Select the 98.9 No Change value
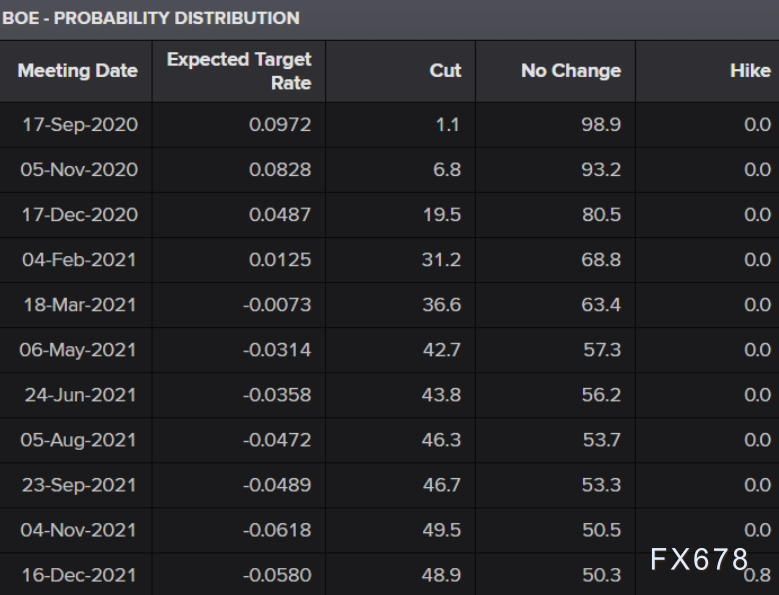The width and height of the screenshot is (779, 595). (x=601, y=125)
